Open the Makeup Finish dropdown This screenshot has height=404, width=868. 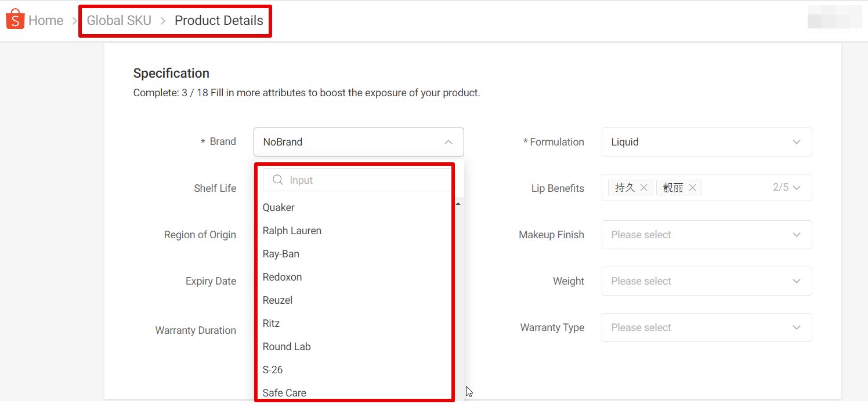coord(707,235)
